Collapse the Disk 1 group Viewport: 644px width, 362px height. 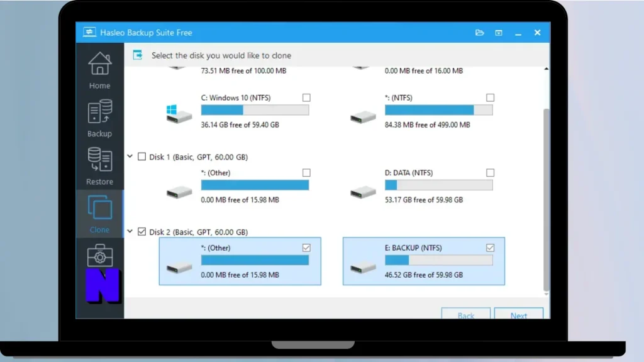pyautogui.click(x=130, y=156)
